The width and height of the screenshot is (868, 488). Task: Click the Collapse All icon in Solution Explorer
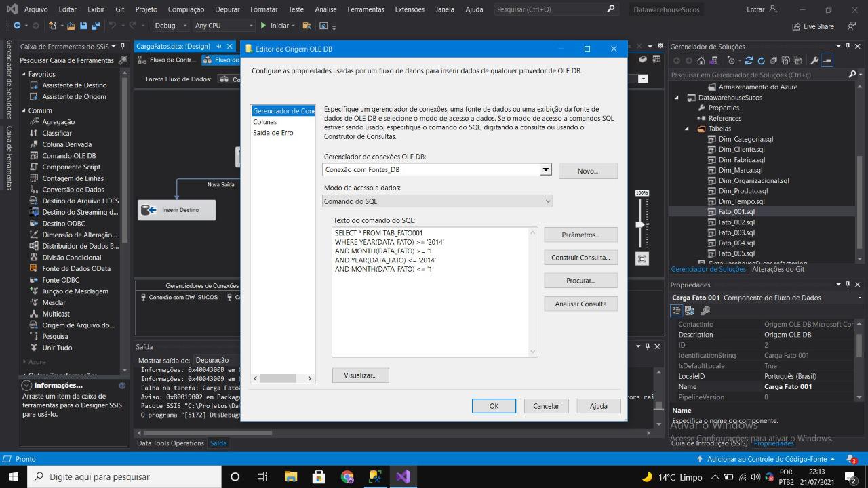pyautogui.click(x=774, y=60)
